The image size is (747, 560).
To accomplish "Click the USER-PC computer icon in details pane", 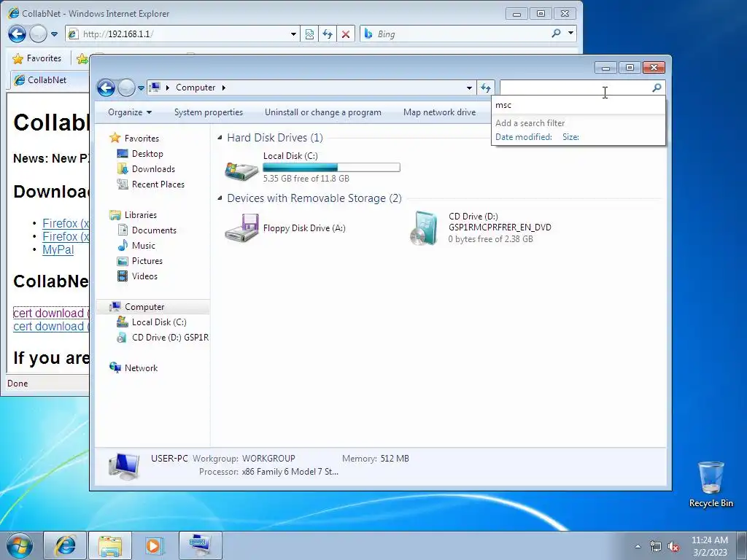I will coord(124,465).
